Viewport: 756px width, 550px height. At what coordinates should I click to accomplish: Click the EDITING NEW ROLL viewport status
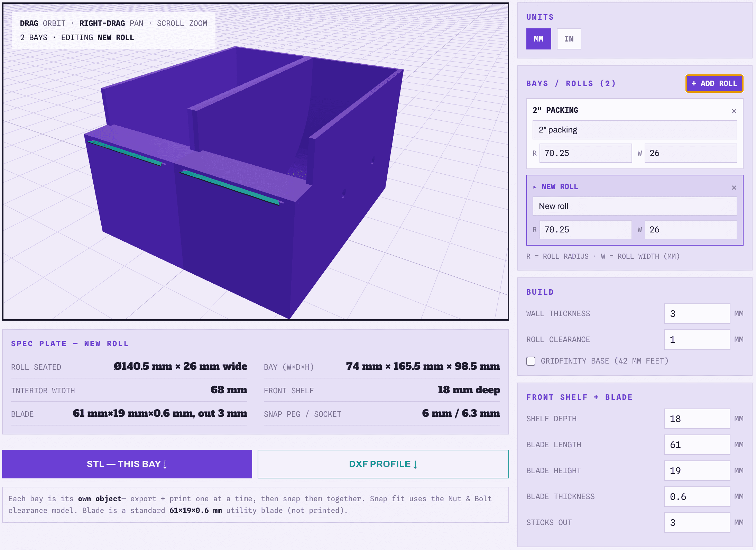coord(98,38)
